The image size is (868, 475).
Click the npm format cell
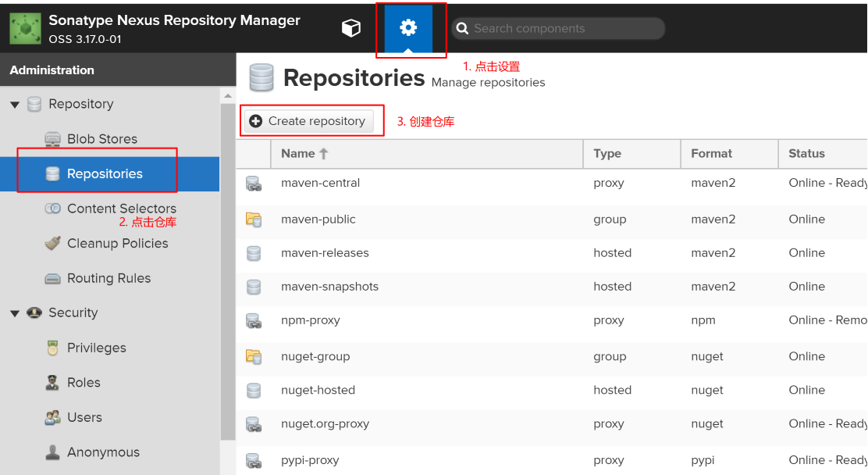(703, 321)
